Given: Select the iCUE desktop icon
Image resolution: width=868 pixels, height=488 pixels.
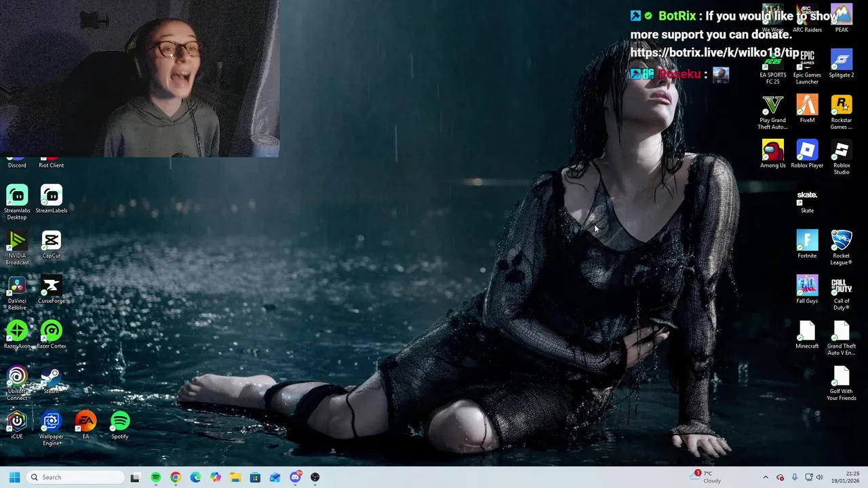Looking at the screenshot, I should coord(17,426).
